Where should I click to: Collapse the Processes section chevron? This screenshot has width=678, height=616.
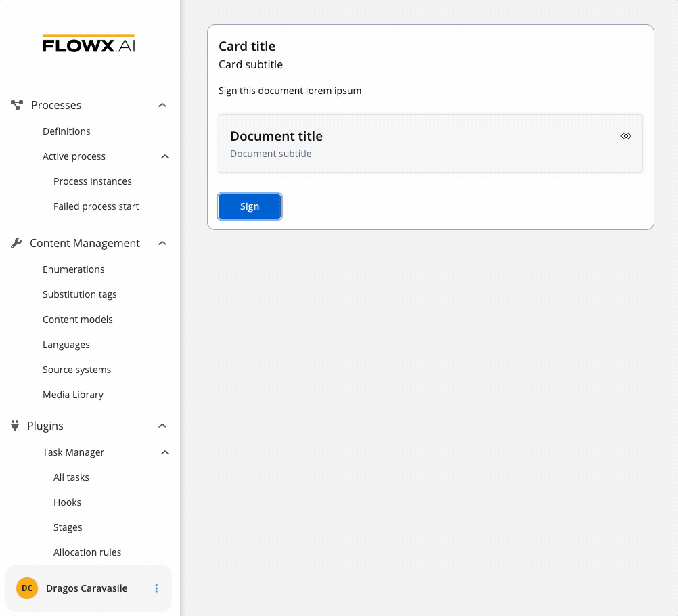(x=162, y=105)
